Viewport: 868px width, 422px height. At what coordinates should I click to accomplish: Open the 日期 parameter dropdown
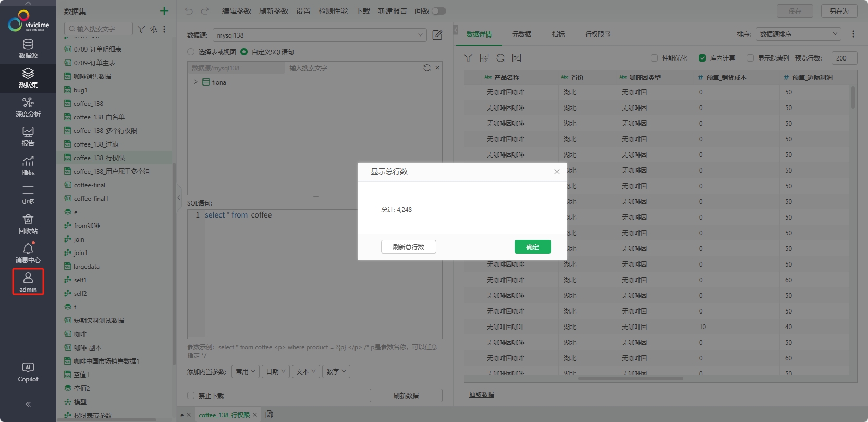tap(276, 371)
